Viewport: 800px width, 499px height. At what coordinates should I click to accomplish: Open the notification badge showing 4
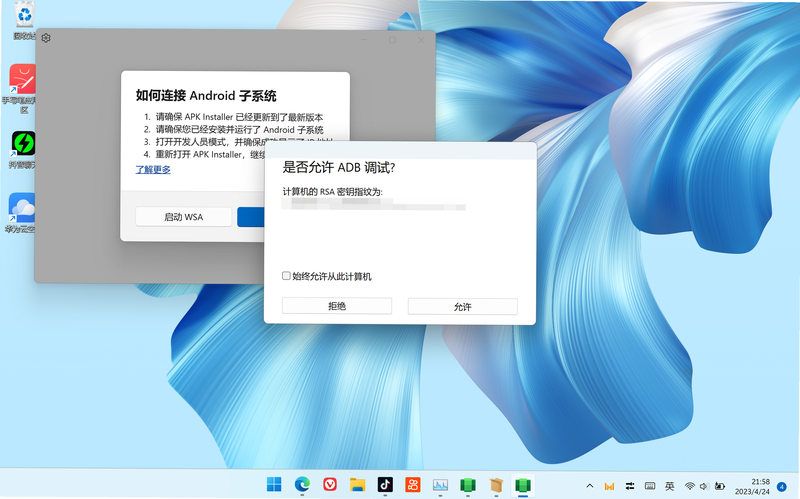[782, 486]
